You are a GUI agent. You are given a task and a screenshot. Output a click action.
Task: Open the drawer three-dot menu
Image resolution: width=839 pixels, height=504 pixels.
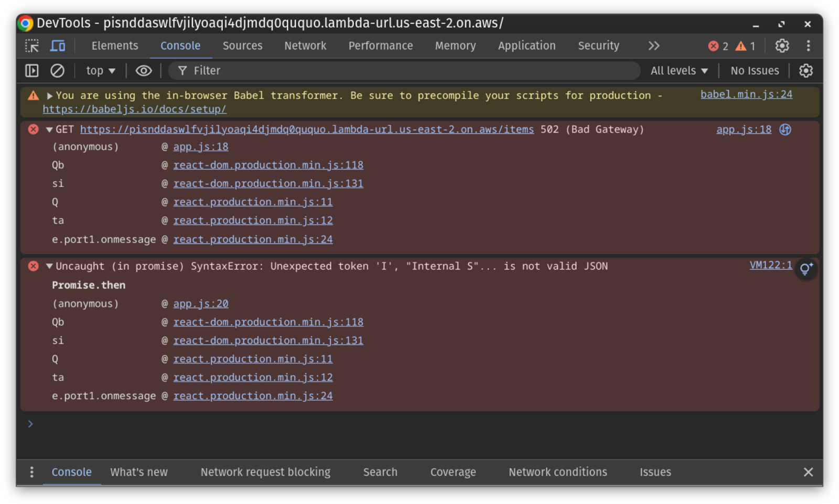[31, 473]
